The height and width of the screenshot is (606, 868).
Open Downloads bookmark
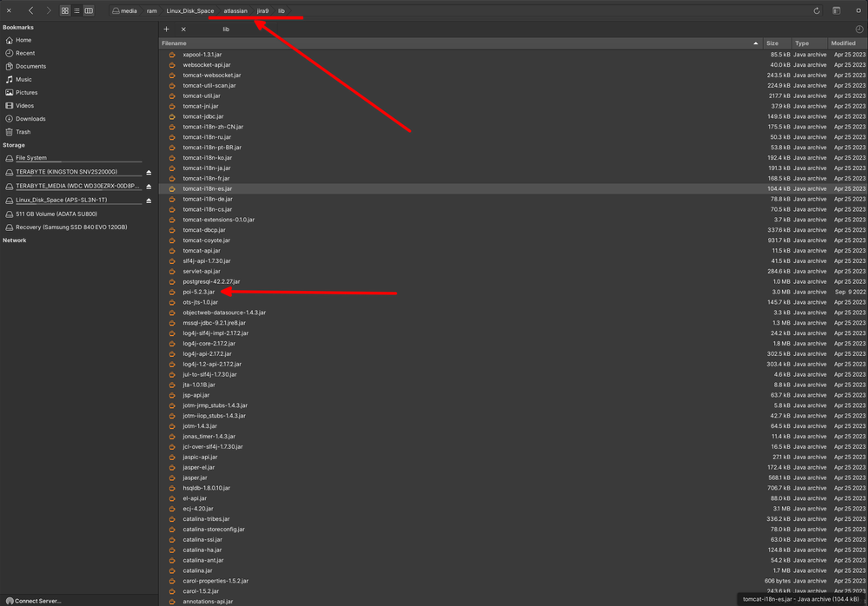(30, 119)
